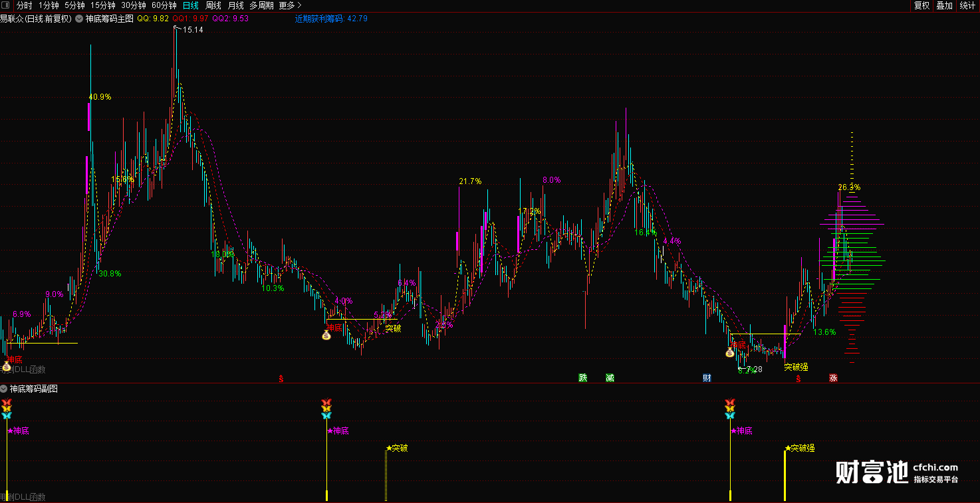The width and height of the screenshot is (980, 503).
Task: Click the 近期获利筹码: 42.79 readout
Action: tap(331, 19)
